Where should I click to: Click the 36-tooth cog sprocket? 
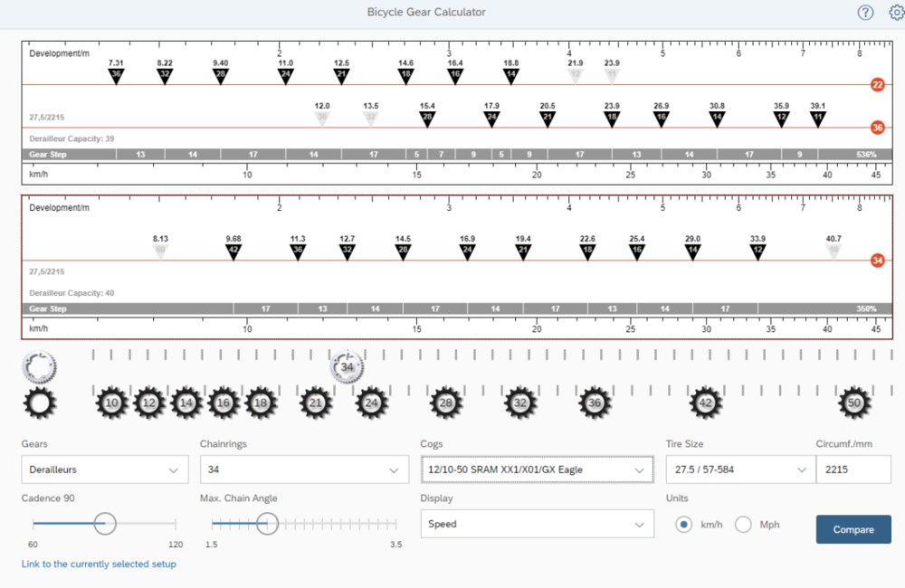tap(594, 403)
